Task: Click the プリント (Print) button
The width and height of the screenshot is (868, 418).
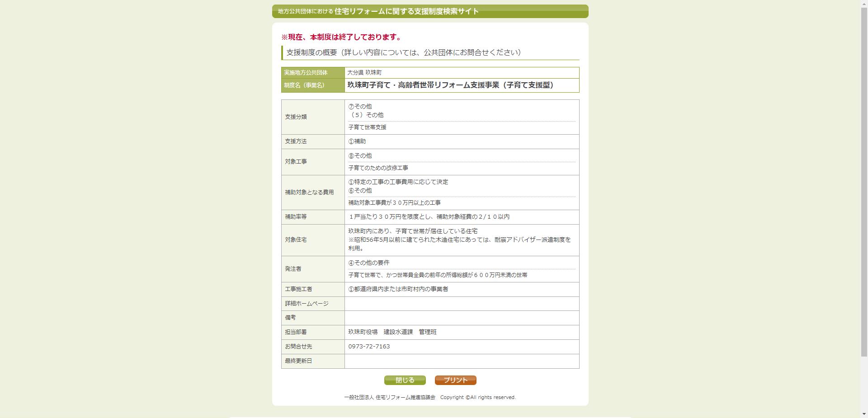Action: [x=455, y=380]
